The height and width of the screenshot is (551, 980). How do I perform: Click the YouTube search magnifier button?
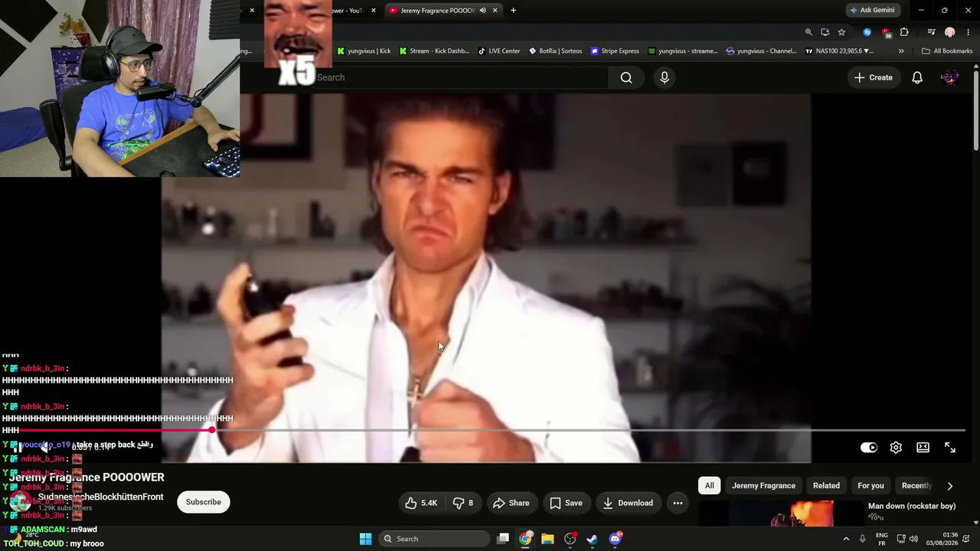point(626,77)
